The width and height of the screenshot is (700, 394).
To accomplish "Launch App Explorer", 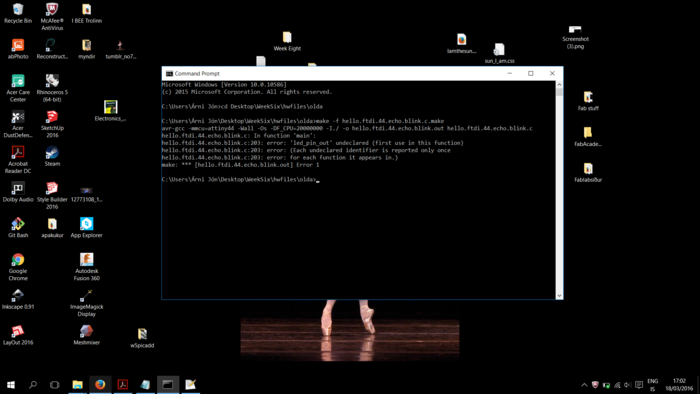I will point(87,227).
